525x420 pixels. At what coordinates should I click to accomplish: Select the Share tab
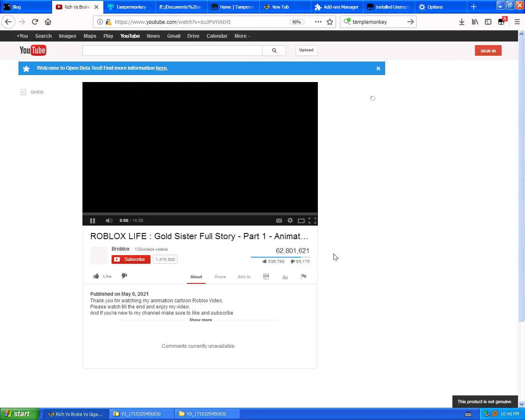220,276
